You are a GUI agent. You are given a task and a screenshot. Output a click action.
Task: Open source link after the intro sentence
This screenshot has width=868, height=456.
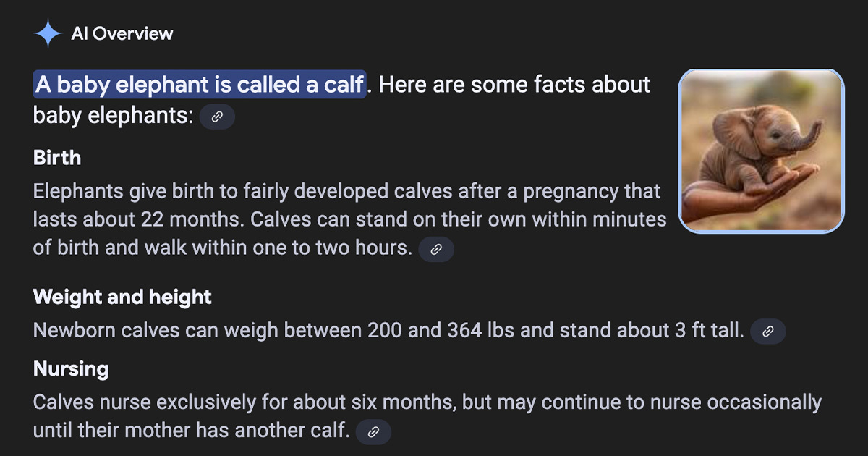[217, 117]
